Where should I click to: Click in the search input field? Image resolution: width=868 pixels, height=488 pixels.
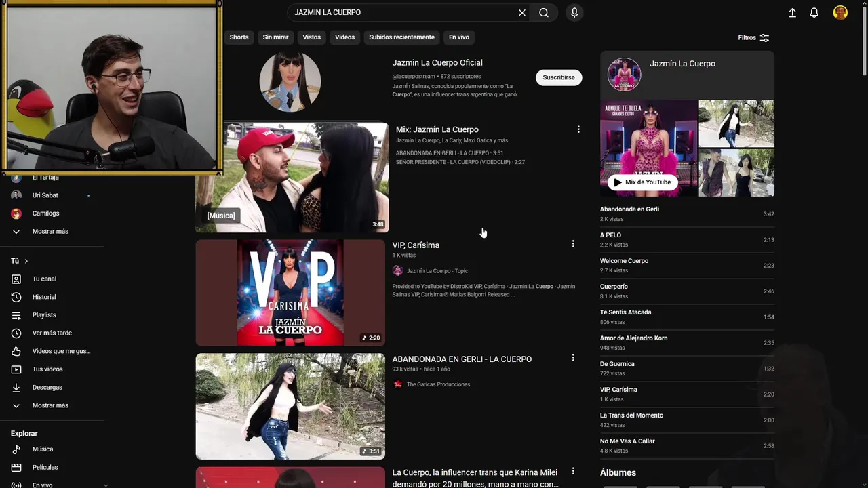pyautogui.click(x=403, y=12)
